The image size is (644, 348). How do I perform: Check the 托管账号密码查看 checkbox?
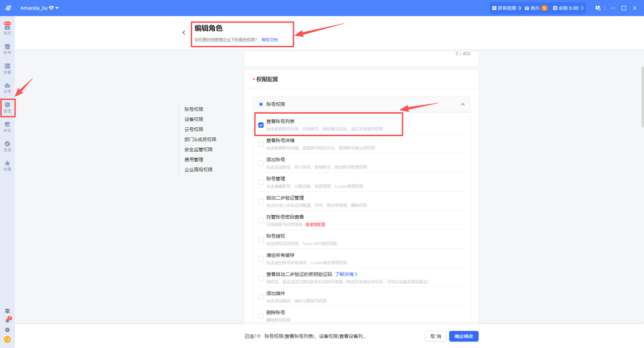[261, 221]
